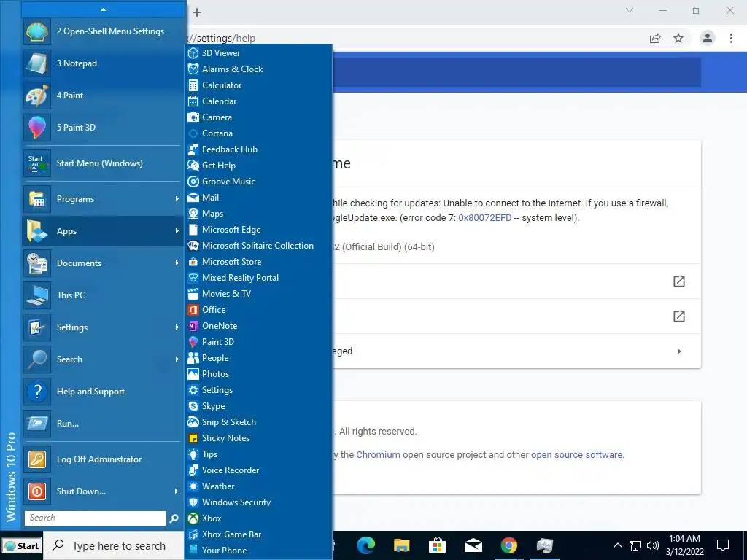Viewport: 747px width, 560px height.
Task: Open Edge from the taskbar
Action: click(366, 545)
